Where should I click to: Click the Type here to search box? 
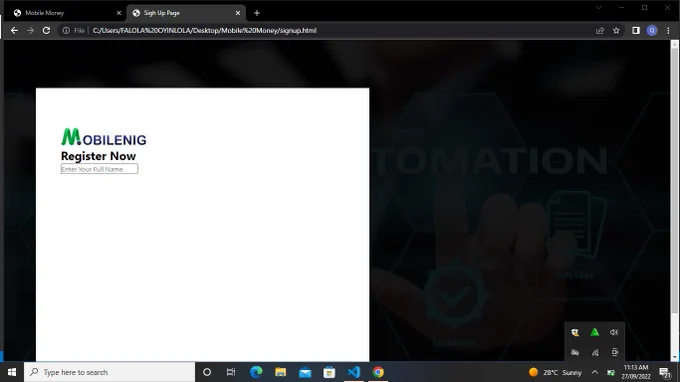pyautogui.click(x=109, y=372)
